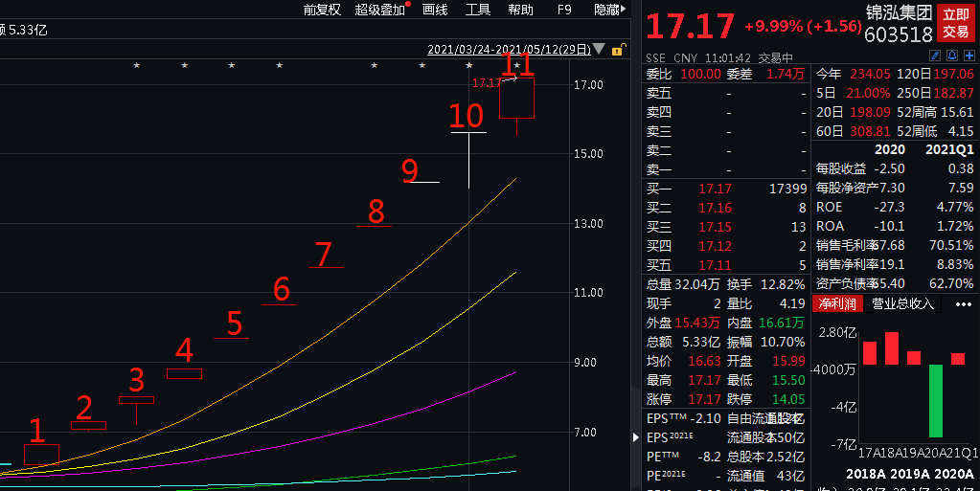980x491 pixels.
Task: Toggle the yellow padlock date range lock
Action: click(x=618, y=50)
